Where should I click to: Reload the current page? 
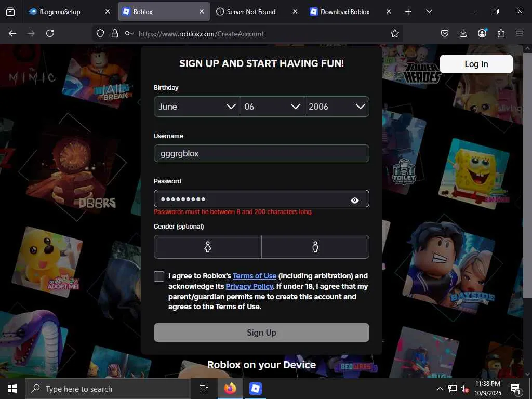tap(50, 33)
